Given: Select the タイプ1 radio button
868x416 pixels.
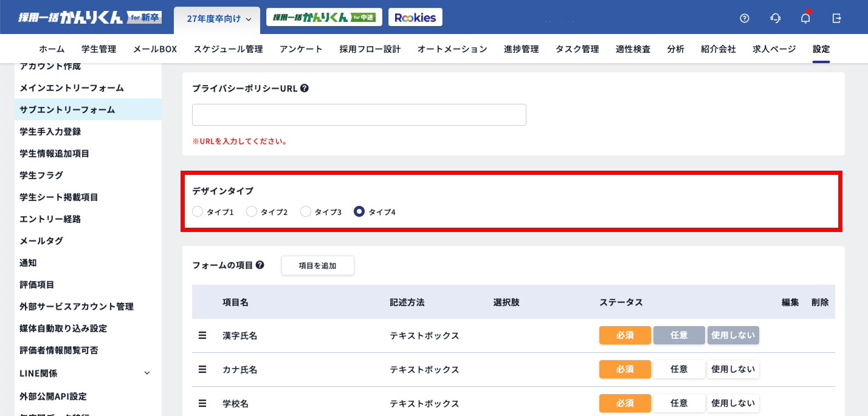Looking at the screenshot, I should coord(197,211).
